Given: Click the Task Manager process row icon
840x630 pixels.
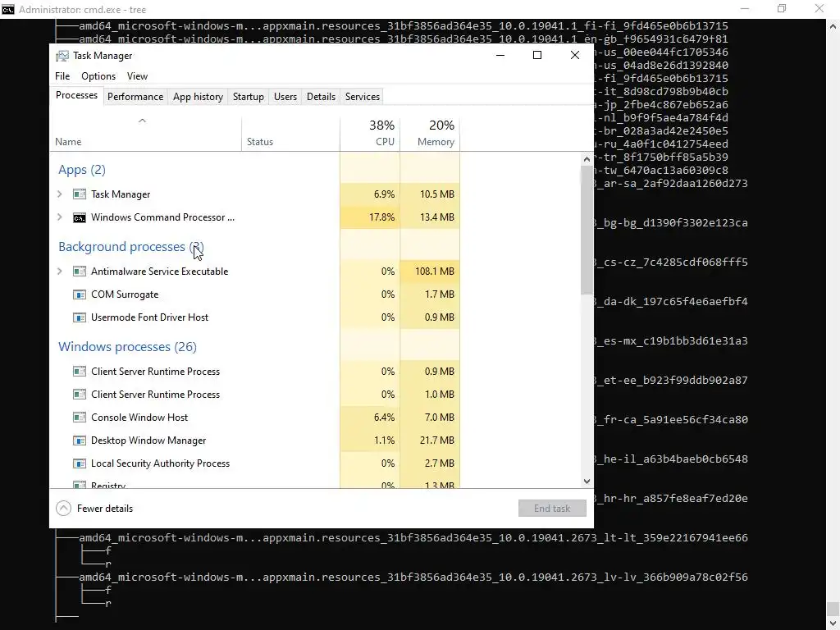Looking at the screenshot, I should click(x=80, y=194).
